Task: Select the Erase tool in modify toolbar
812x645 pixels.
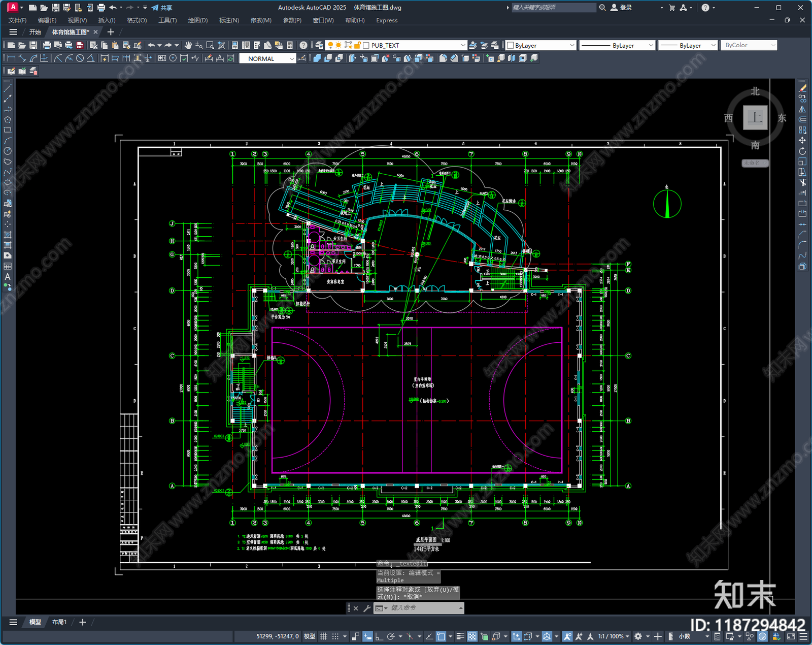Action: (802, 88)
